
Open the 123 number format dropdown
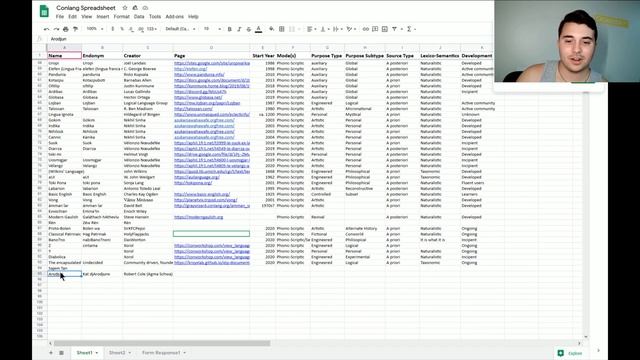click(152, 29)
